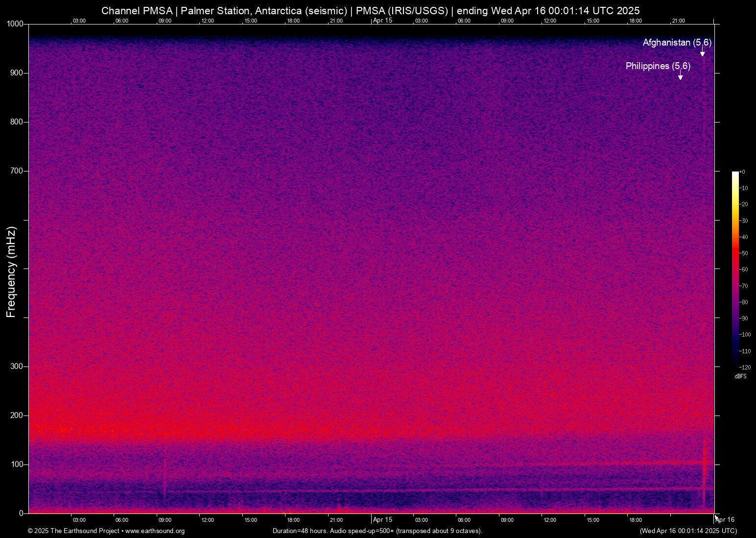
Task: Click the Apr 15 date marker on the bottom axis
Action: [382, 520]
